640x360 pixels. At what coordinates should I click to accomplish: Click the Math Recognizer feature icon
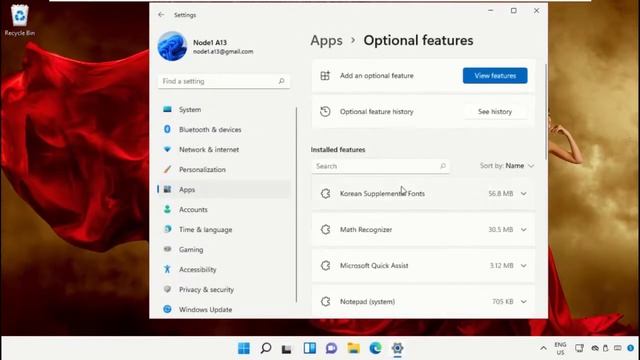(325, 229)
